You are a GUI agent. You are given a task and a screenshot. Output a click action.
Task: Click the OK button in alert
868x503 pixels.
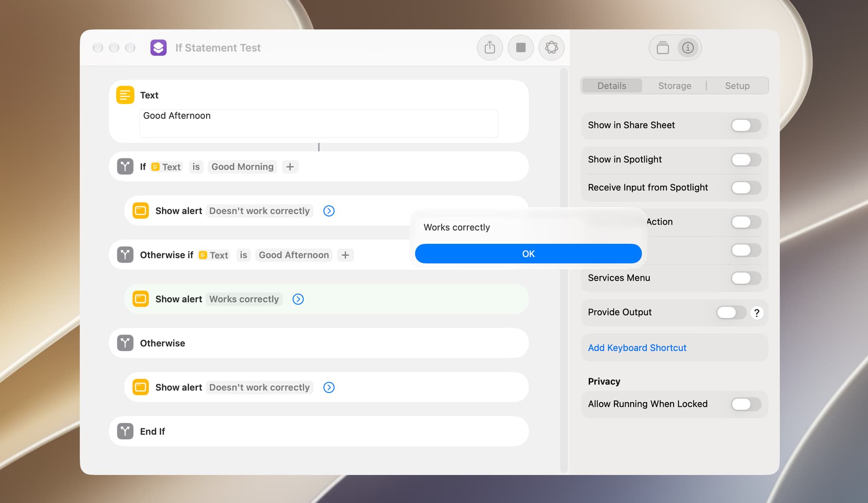click(x=528, y=254)
